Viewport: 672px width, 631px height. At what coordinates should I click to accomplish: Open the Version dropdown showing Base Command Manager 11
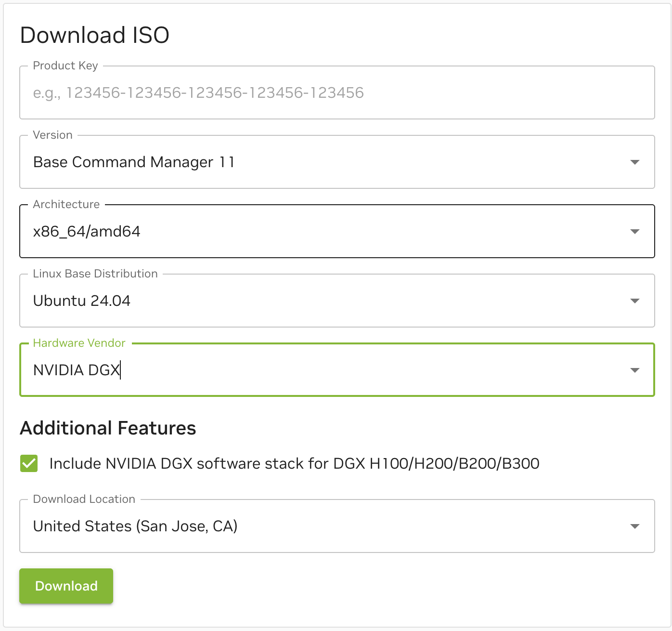[x=337, y=162]
